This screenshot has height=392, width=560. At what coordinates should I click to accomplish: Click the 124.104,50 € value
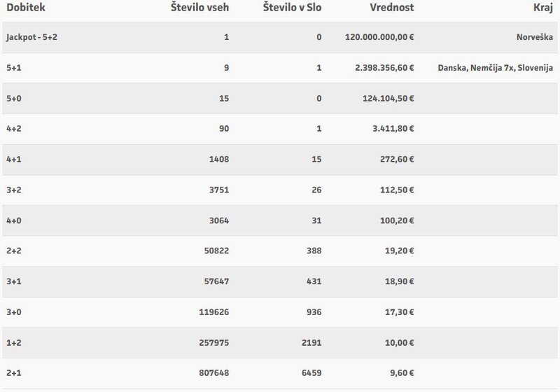coord(388,99)
